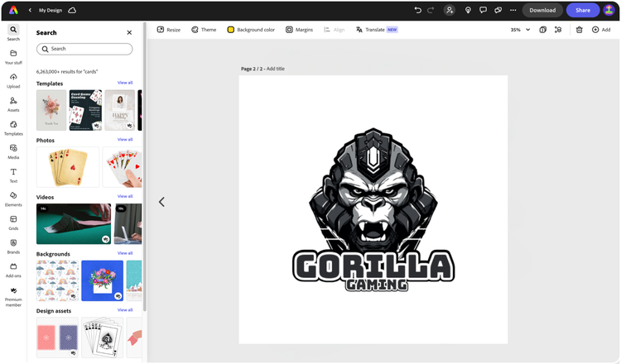Invite collaborators with the add person icon

(450, 10)
